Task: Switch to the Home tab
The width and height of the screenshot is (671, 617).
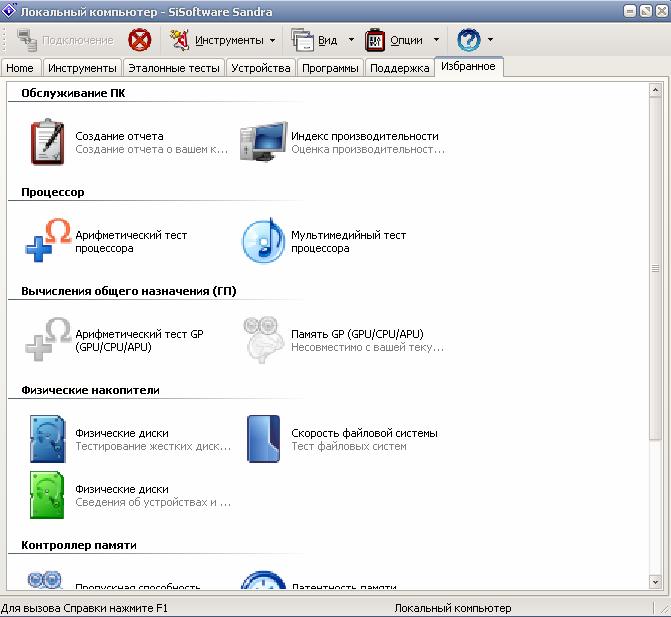Action: coord(20,68)
